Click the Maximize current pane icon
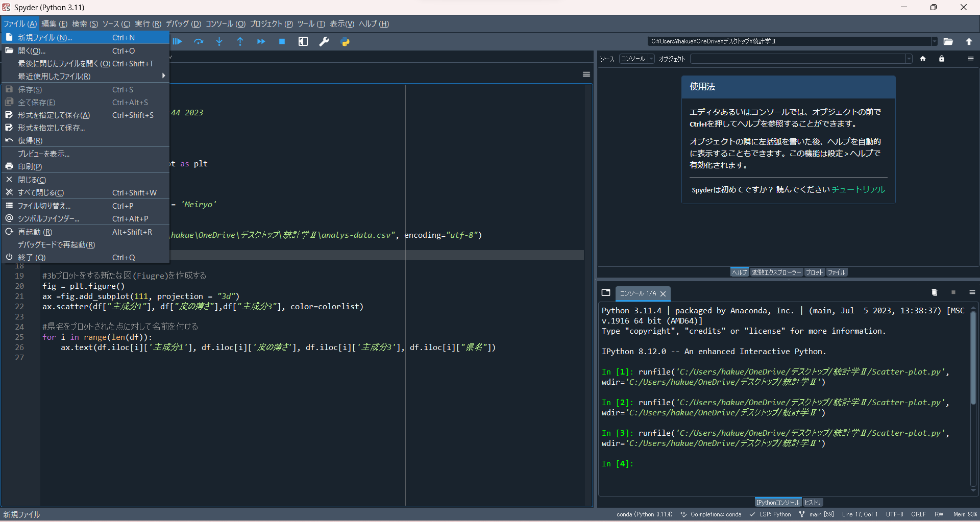Image resolution: width=980 pixels, height=522 pixels. tap(303, 42)
